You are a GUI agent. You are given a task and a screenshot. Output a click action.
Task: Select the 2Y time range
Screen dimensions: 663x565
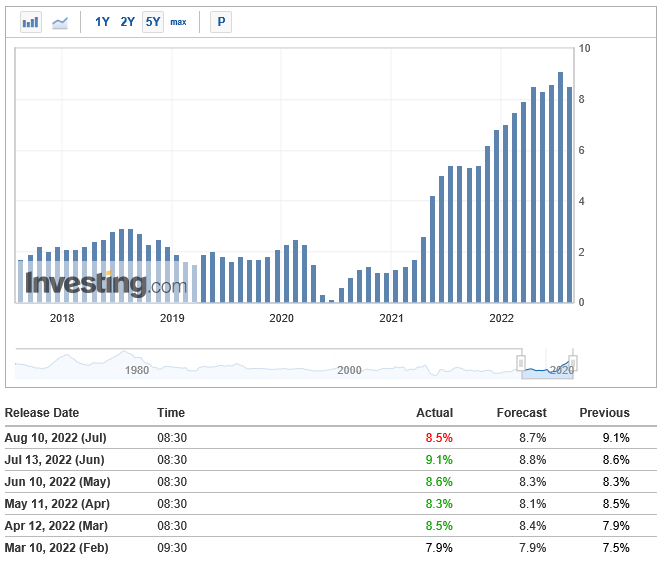127,22
